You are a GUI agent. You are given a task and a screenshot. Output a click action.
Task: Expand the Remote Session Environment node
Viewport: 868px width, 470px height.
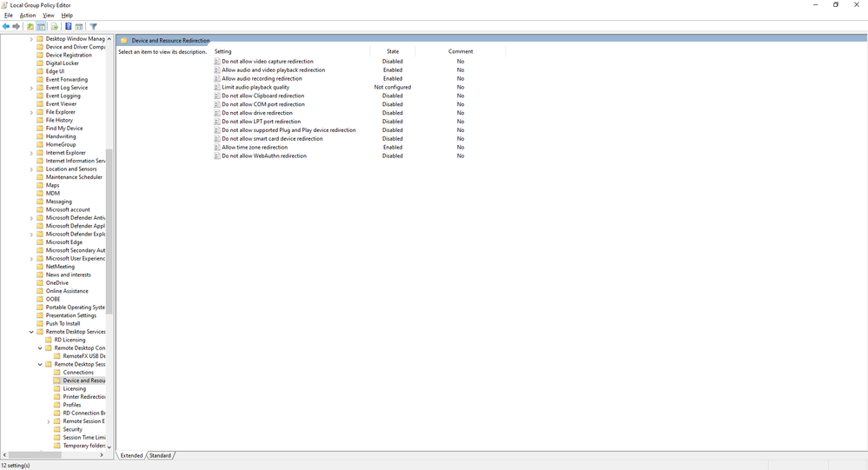coord(49,422)
